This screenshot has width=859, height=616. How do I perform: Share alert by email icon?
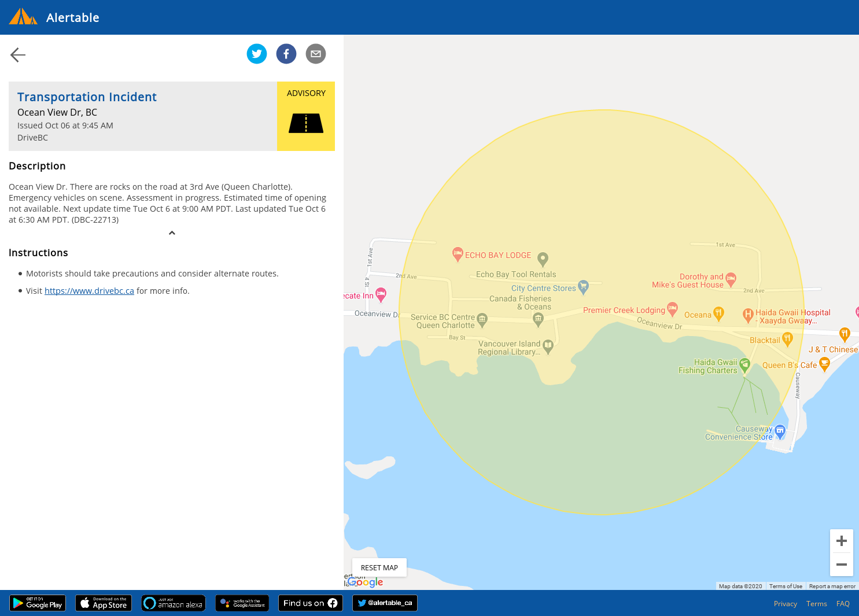pos(316,54)
